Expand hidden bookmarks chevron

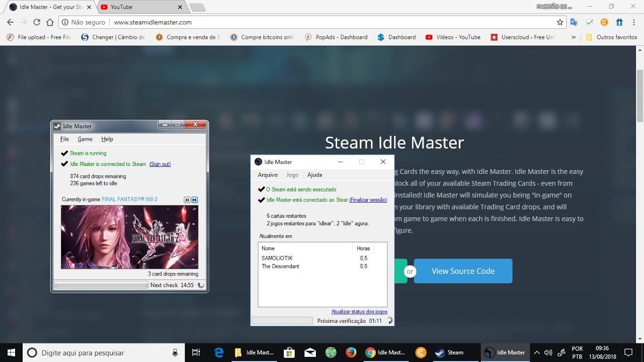coord(574,37)
